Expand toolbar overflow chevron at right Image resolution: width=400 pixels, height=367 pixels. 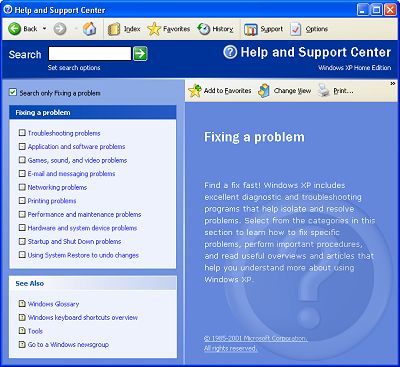coord(393,83)
